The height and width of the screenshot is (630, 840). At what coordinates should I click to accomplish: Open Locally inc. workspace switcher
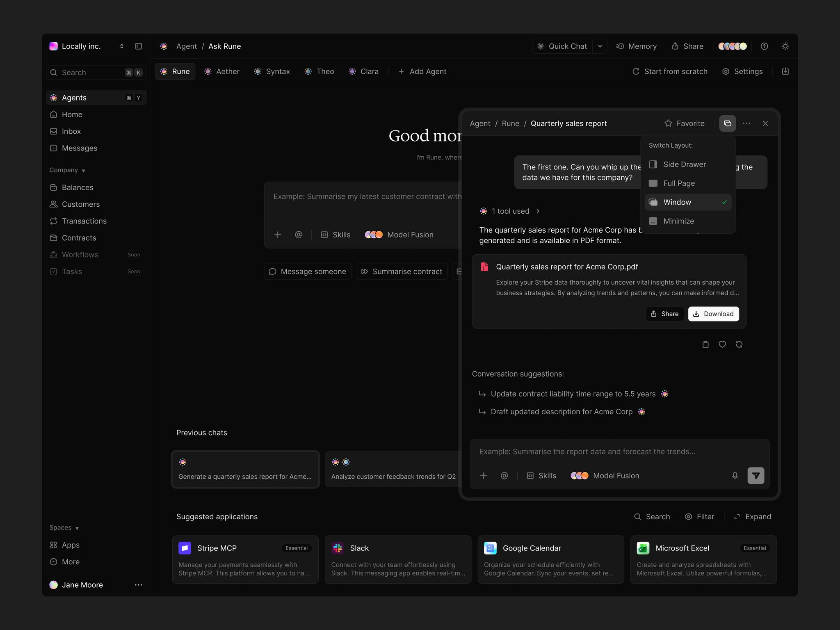[x=87, y=46]
